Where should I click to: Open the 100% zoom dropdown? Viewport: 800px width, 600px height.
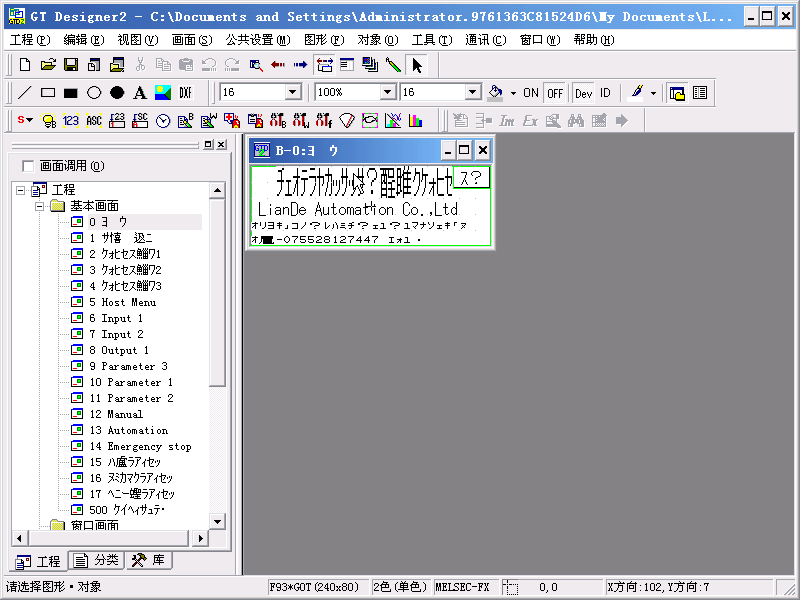tap(387, 93)
